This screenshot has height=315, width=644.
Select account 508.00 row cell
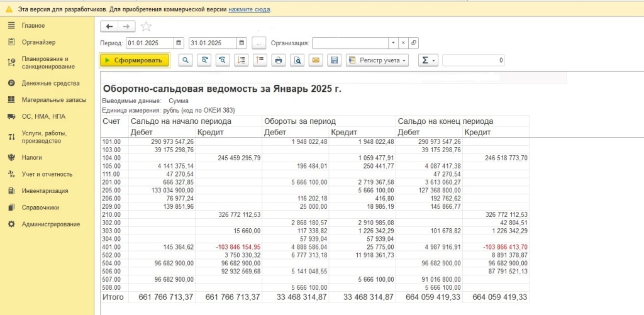(114, 287)
